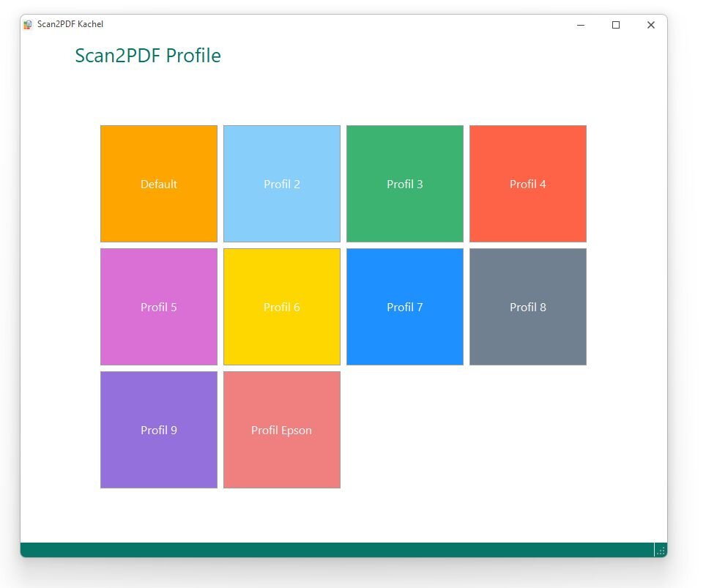Open the purple Profil 9 tile
This screenshot has width=706, height=588.
(x=159, y=430)
